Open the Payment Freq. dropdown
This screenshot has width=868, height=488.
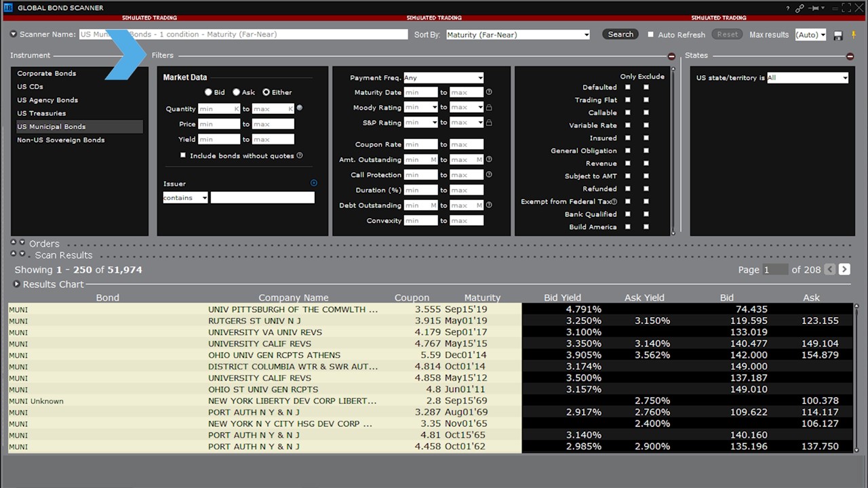pyautogui.click(x=443, y=78)
